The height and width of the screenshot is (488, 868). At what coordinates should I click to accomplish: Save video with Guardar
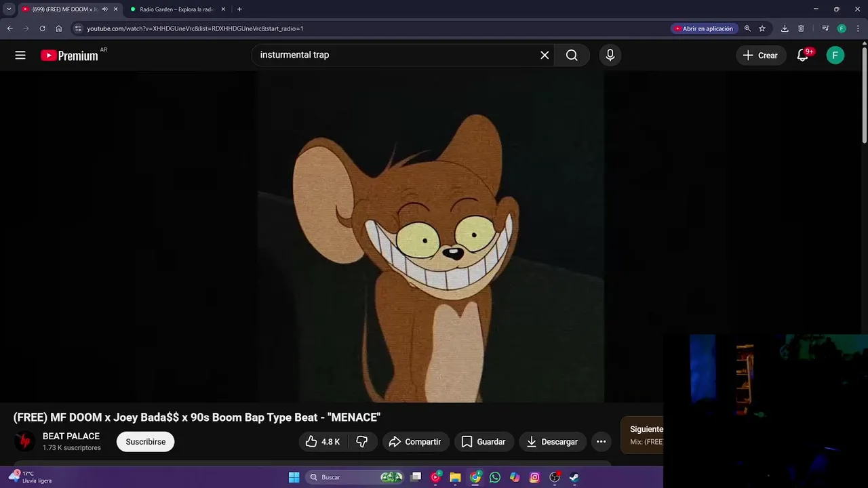pyautogui.click(x=484, y=442)
